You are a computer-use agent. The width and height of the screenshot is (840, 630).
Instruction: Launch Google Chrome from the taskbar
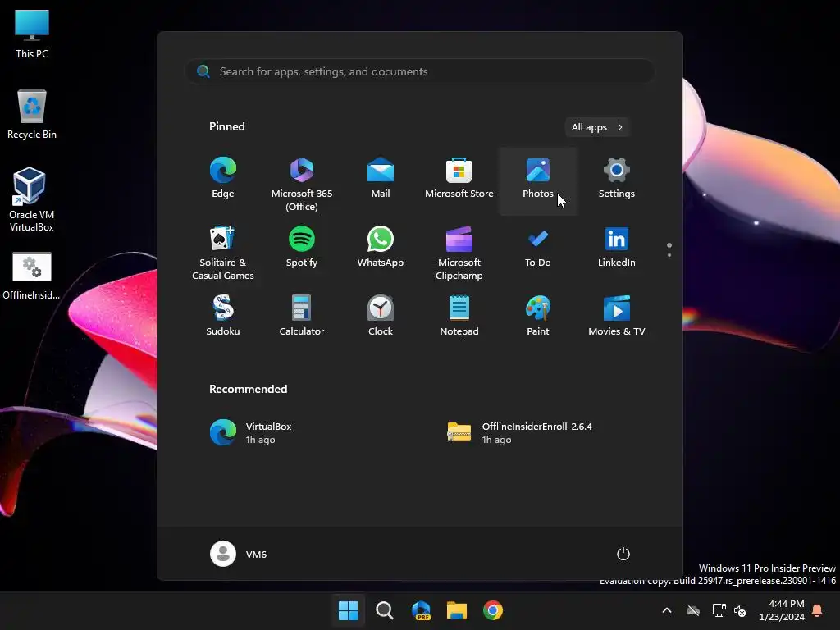(493, 610)
